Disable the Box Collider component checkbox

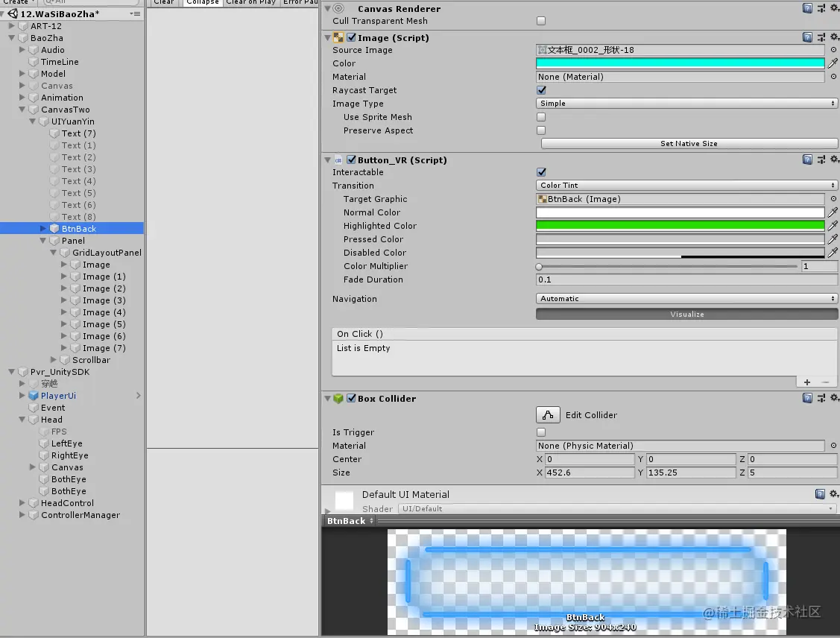tap(352, 398)
